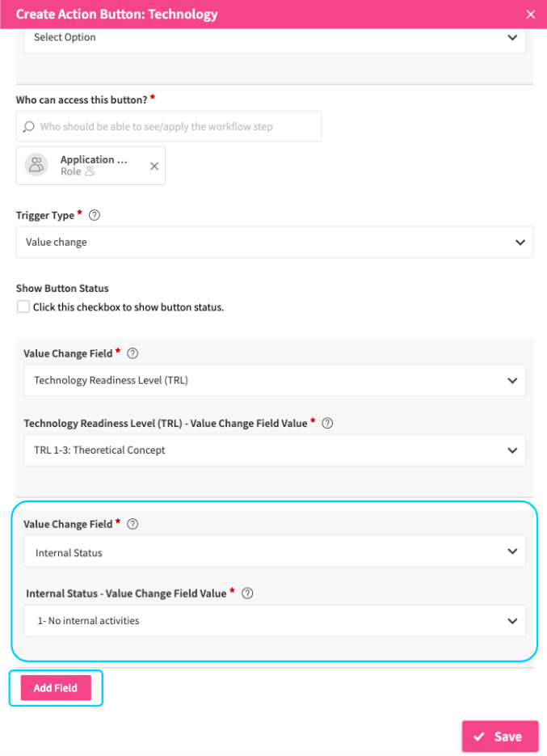Click the Application role avatar icon

click(36, 165)
